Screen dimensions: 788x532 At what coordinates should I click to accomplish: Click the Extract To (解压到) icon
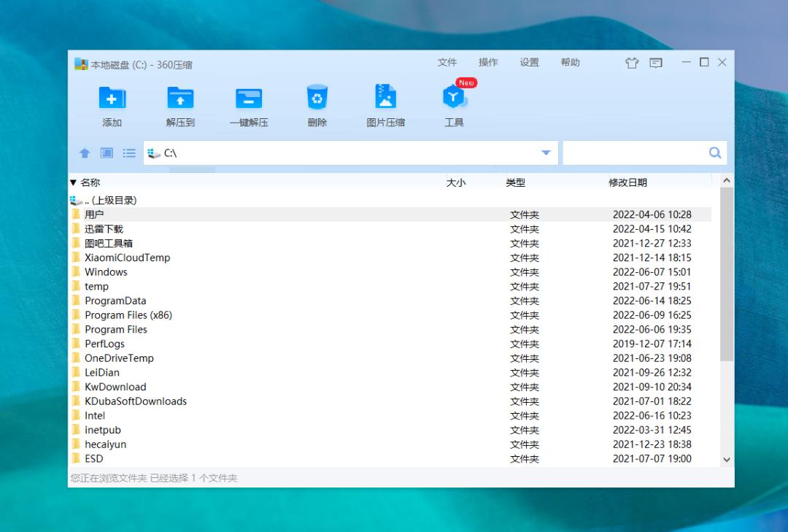pyautogui.click(x=180, y=98)
